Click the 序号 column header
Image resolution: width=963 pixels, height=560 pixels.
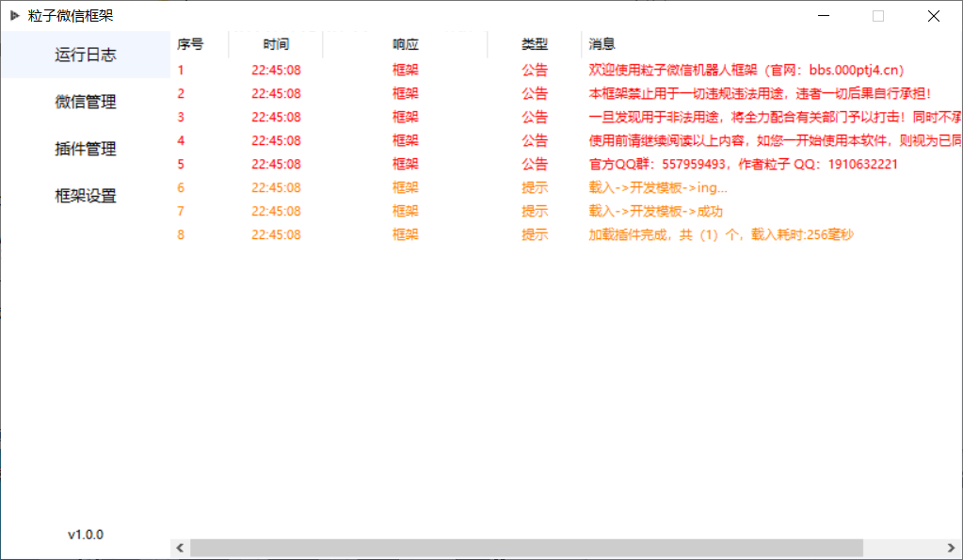tap(190, 44)
